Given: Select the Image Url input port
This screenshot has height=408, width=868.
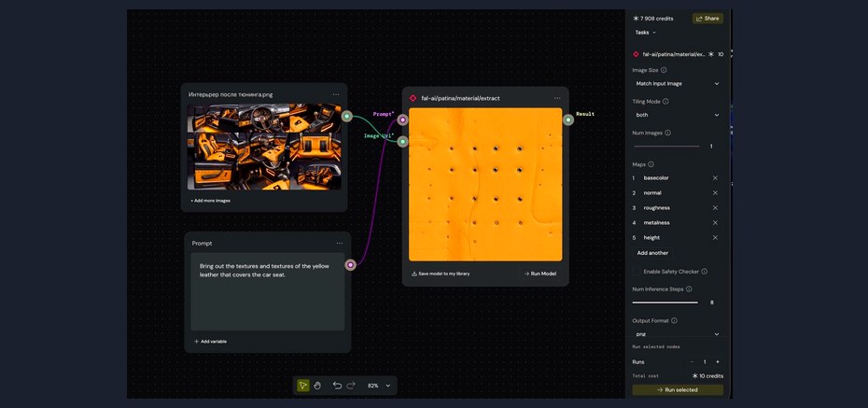Looking at the screenshot, I should 402,142.
